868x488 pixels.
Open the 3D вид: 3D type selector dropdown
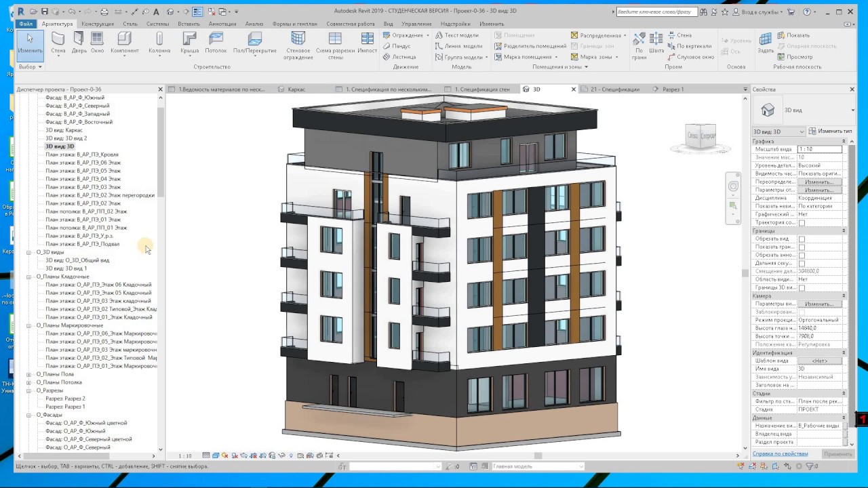(778, 131)
